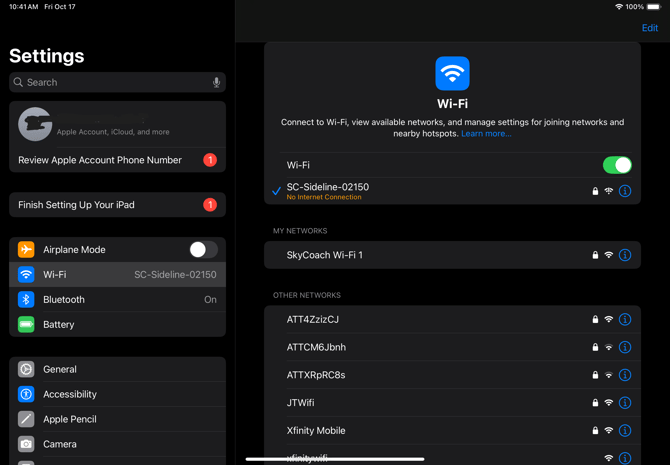Viewport: 670px width, 465px height.
Task: Click the battery icon in status bar
Action: click(x=654, y=7)
